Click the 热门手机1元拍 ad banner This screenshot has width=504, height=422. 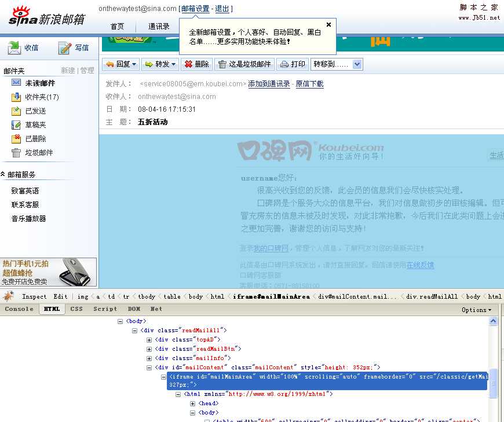point(48,272)
